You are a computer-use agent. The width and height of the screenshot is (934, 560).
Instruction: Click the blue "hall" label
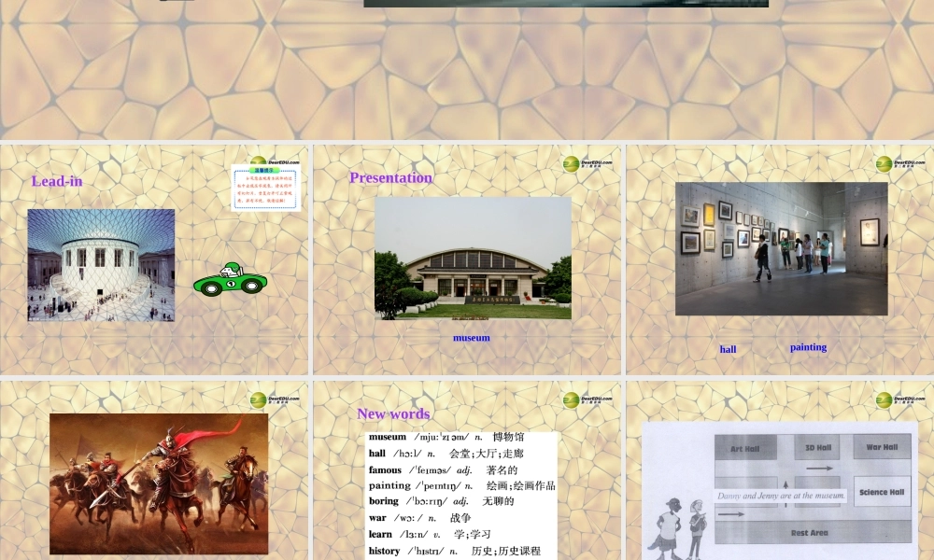tap(728, 349)
